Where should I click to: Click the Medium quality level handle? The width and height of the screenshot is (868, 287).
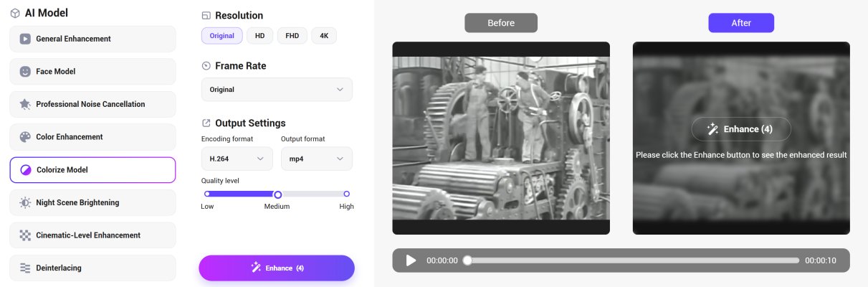(278, 194)
